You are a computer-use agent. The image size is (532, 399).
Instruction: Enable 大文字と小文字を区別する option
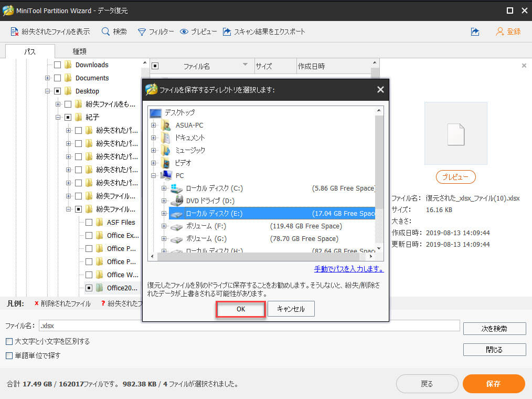point(8,341)
